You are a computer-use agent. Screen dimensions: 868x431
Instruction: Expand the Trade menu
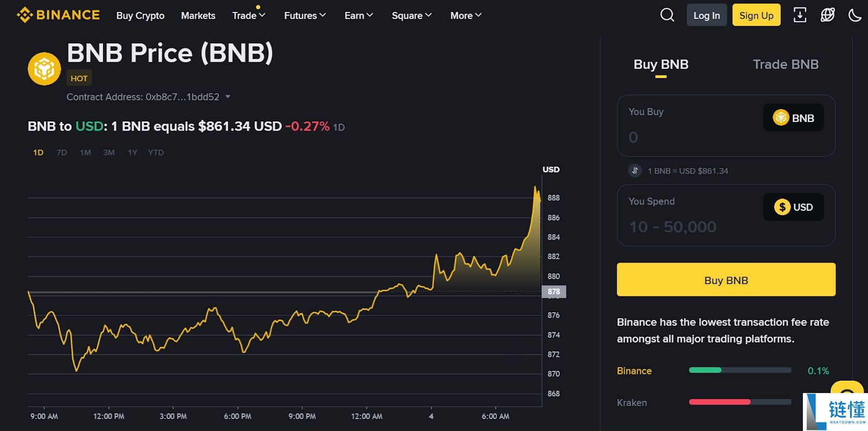pos(249,16)
